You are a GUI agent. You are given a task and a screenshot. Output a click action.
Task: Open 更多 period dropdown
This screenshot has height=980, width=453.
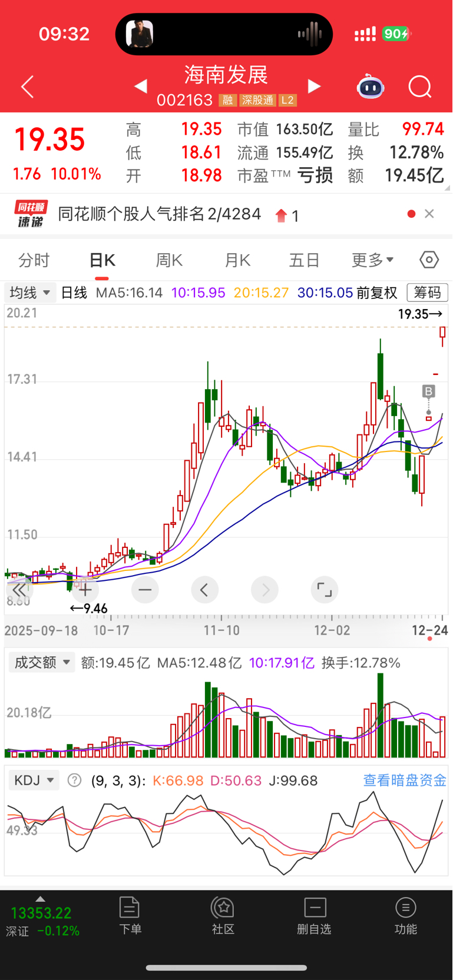(x=372, y=260)
